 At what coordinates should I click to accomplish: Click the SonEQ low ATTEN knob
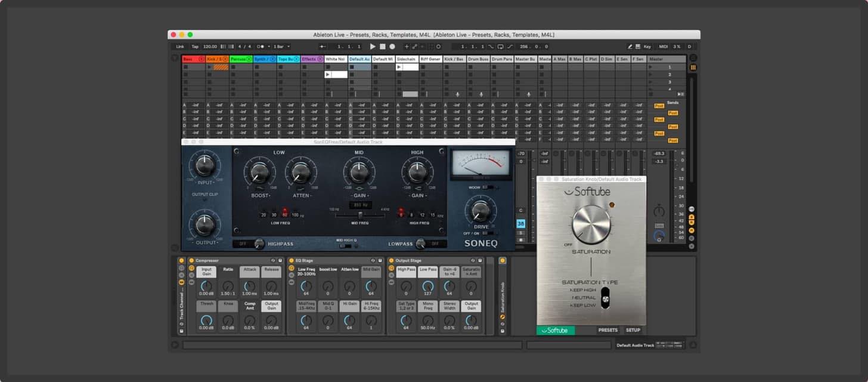(300, 173)
